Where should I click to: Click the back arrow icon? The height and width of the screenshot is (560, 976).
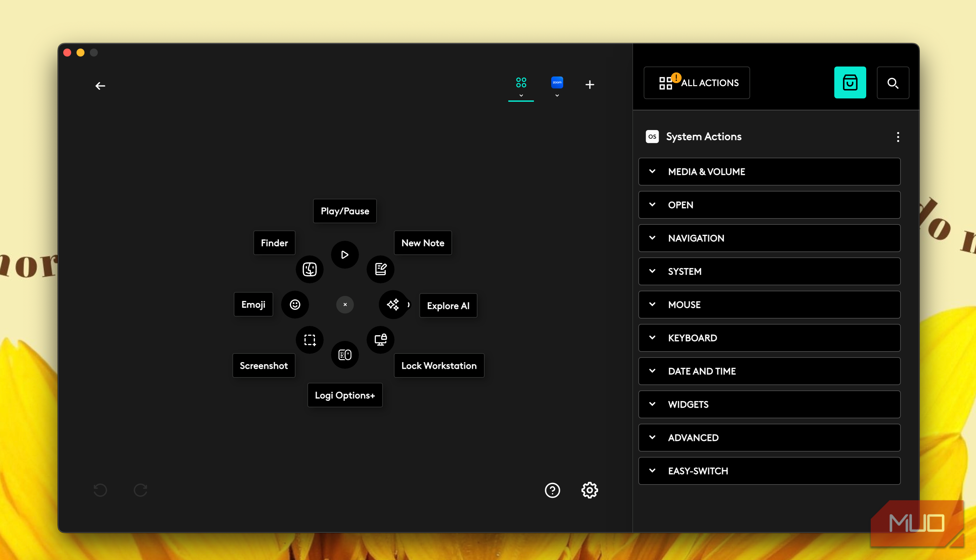(x=100, y=86)
